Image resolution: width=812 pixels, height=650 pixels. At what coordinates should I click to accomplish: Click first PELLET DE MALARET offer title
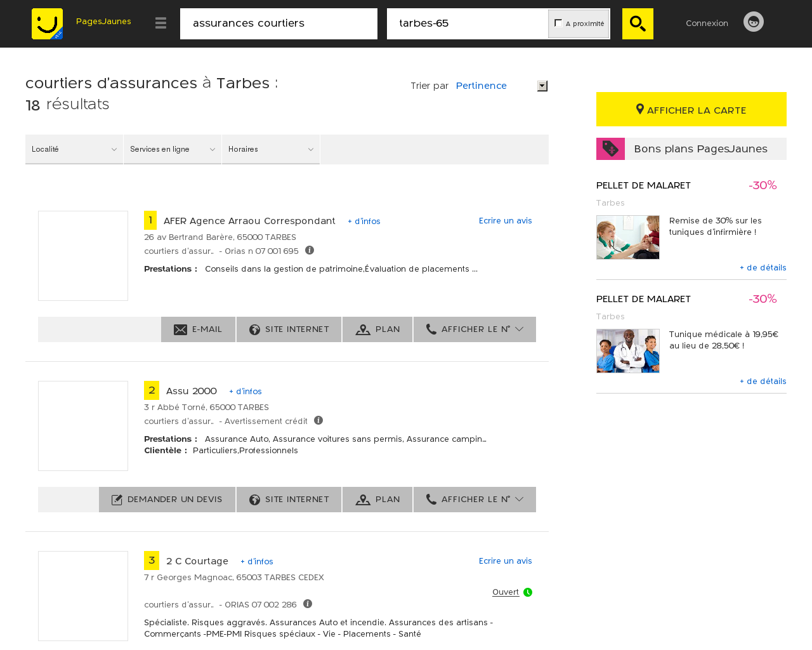[643, 185]
